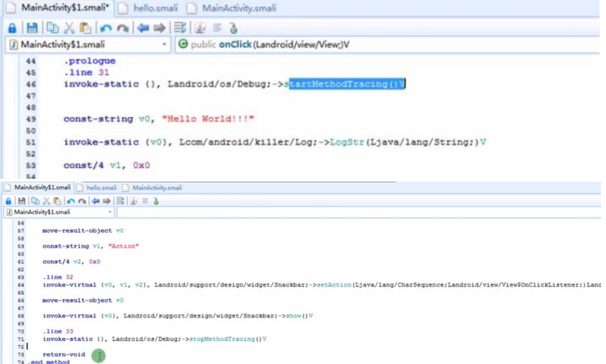The height and width of the screenshot is (364, 606).
Task: Click the Paste clipboard icon in the lower editor
Action: [57, 201]
